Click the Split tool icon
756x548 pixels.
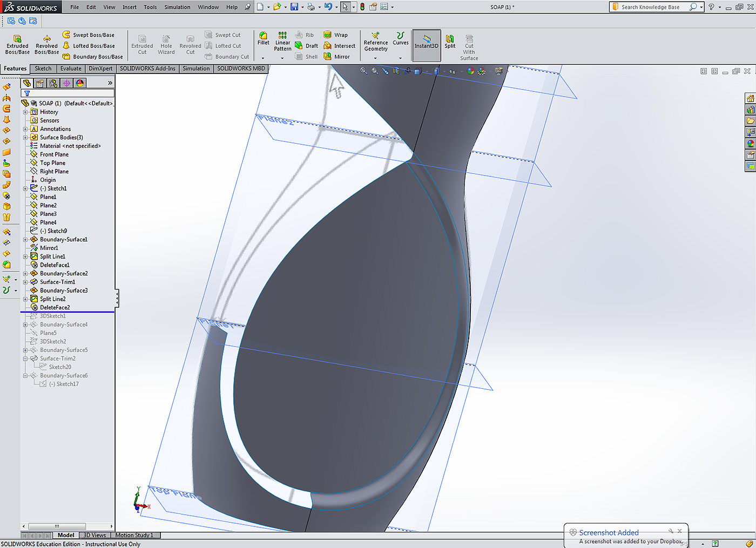tap(450, 39)
